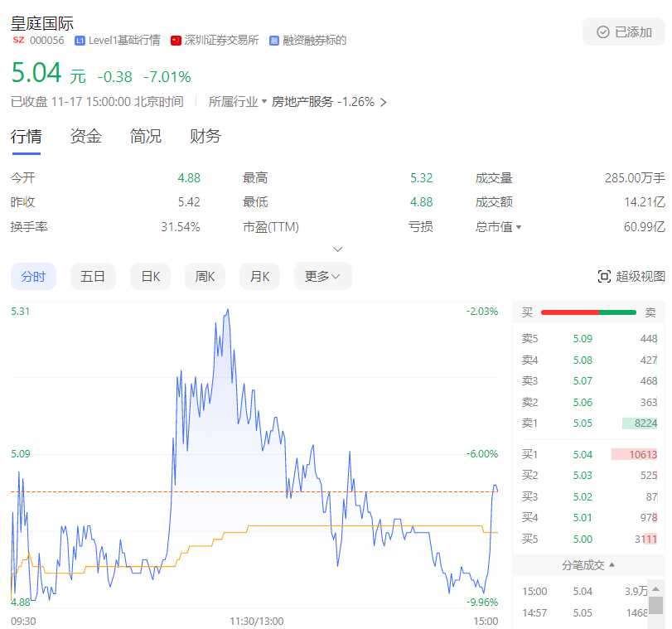
Task: Switch to the 资金 tab
Action: pos(85,137)
